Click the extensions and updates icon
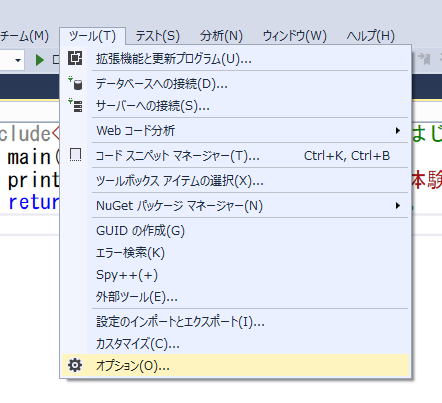Viewport: 442px width, 403px height. pyautogui.click(x=75, y=58)
